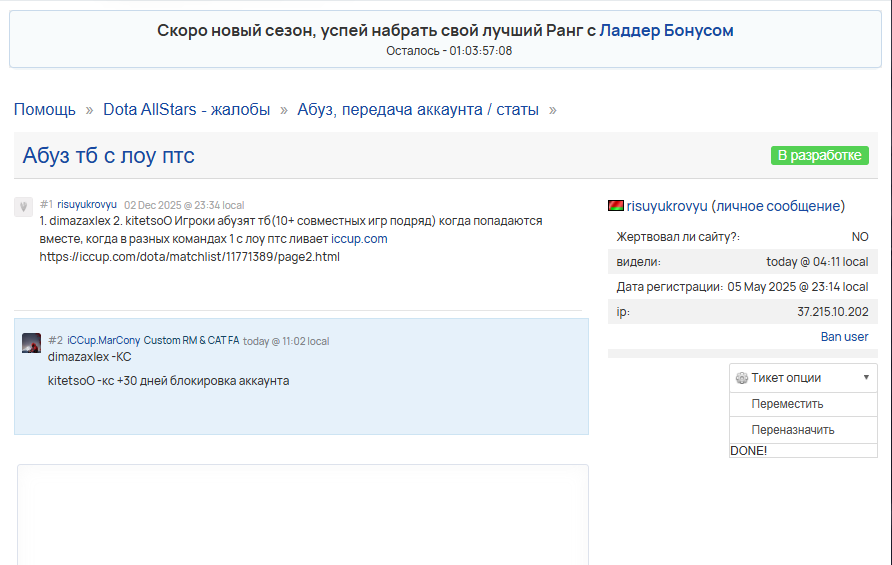
Task: Click into the reply text area
Action: 303,515
